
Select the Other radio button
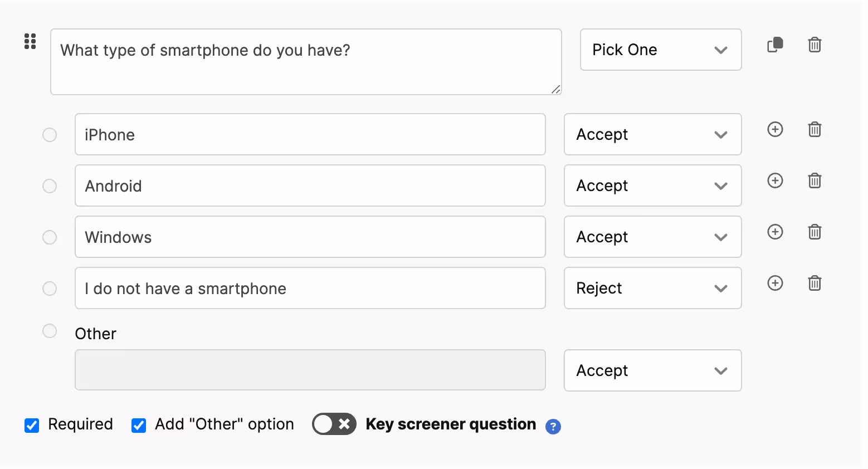[x=50, y=331]
